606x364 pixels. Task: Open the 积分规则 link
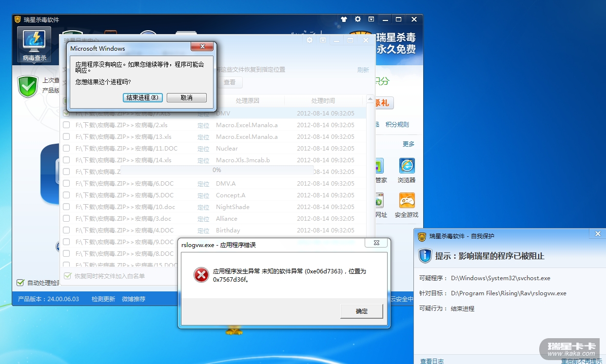(x=397, y=125)
